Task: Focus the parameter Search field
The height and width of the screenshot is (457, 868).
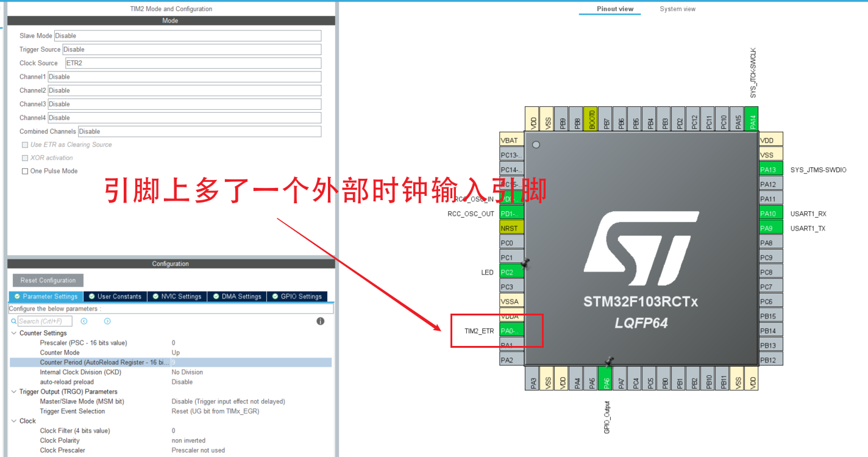Action: (44, 321)
